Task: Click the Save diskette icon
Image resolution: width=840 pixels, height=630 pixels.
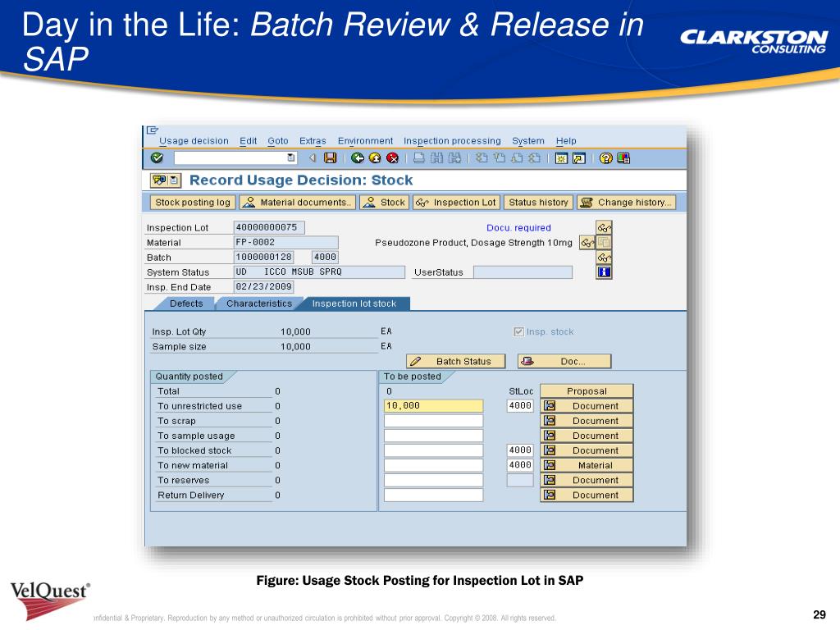Action: 331,158
